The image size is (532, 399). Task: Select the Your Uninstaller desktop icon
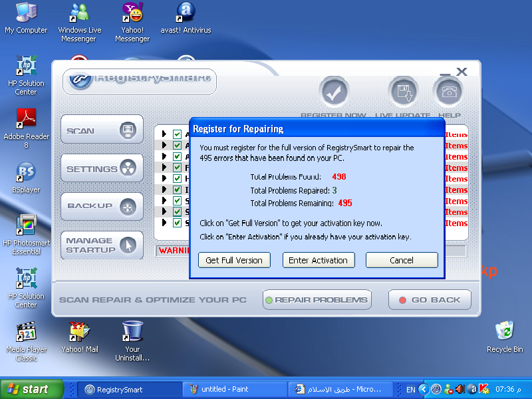pyautogui.click(x=132, y=341)
